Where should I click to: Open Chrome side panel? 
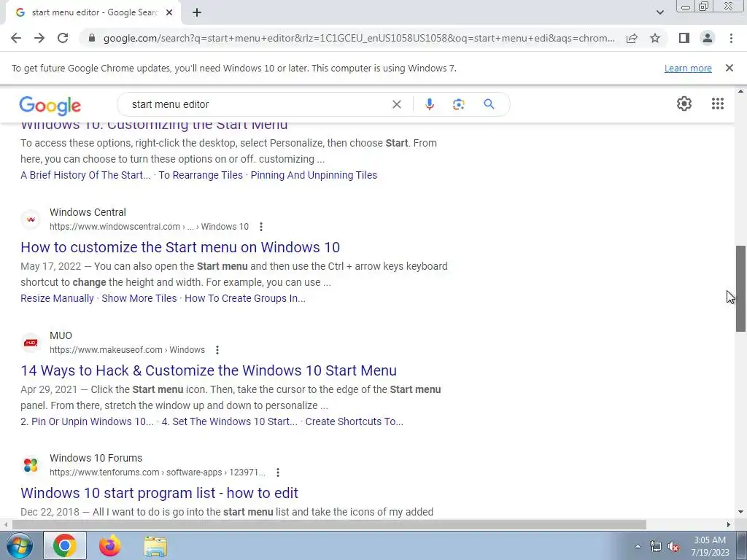pyautogui.click(x=684, y=38)
